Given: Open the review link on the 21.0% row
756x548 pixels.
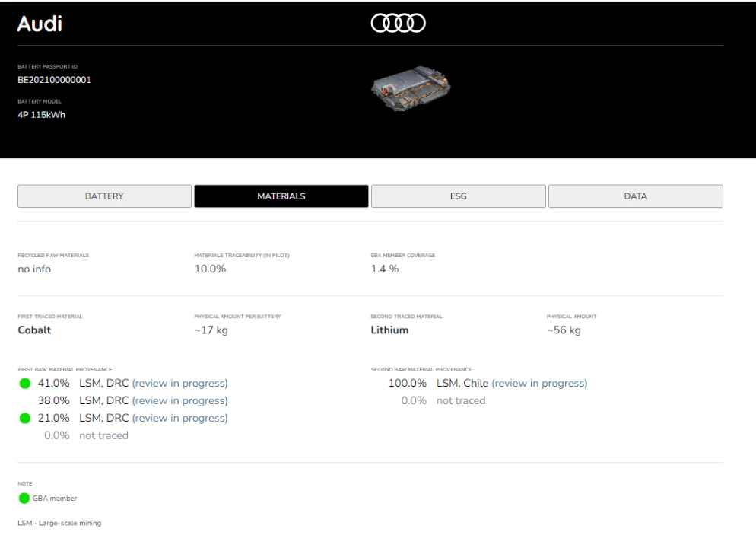Looking at the screenshot, I should 179,418.
